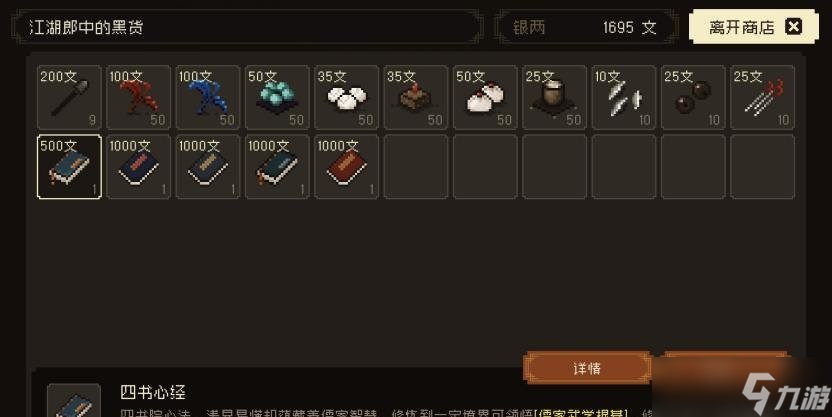Select the brown cake item priced 35文
The height and width of the screenshot is (417, 832).
(416, 98)
